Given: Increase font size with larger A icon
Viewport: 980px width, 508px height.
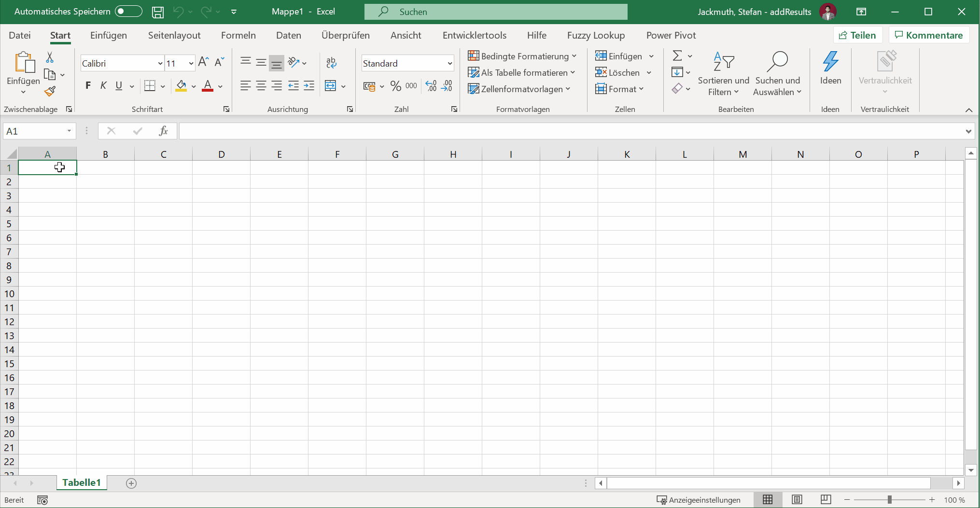Looking at the screenshot, I should [204, 62].
